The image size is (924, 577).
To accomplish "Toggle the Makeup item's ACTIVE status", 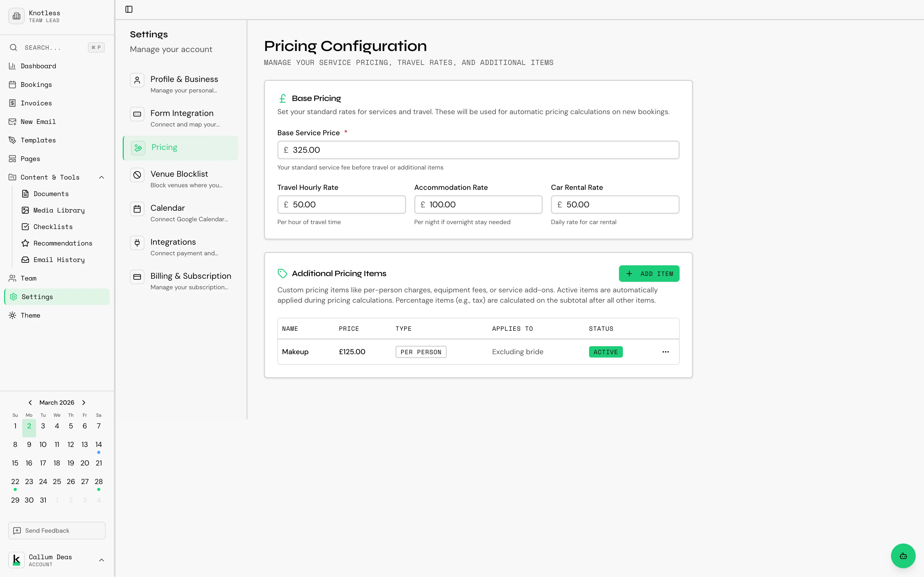I will click(605, 351).
